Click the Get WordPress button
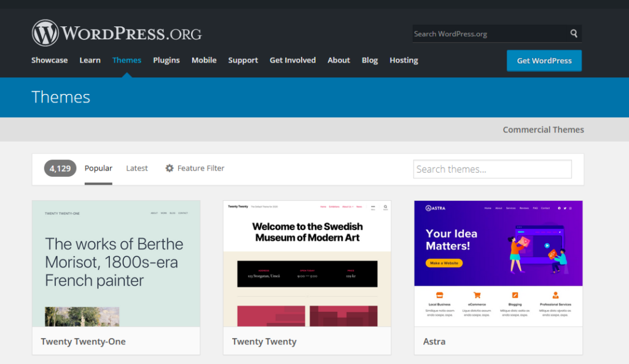The height and width of the screenshot is (364, 629). [x=544, y=61]
